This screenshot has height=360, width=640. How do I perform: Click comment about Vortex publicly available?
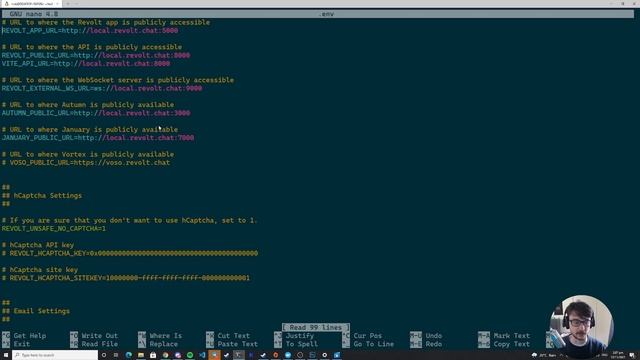[88, 154]
